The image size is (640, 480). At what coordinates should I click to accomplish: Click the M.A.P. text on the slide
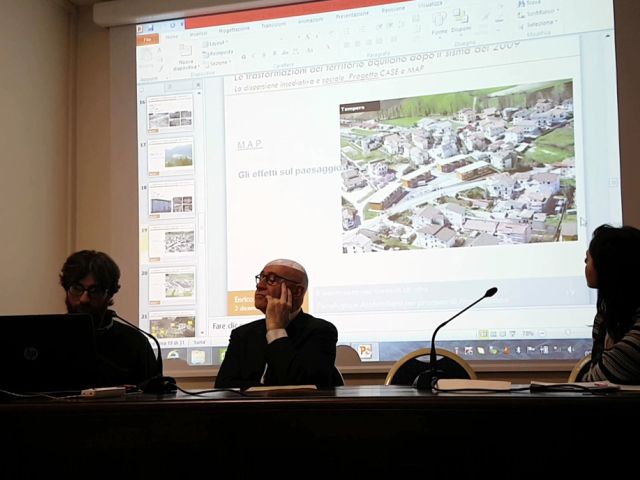pos(249,144)
